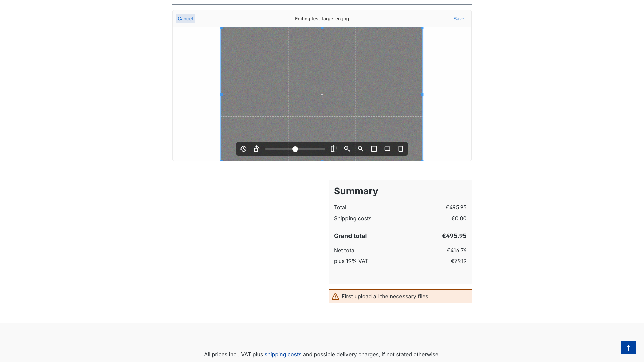Click the top-right crop corner handle
644x362 pixels.
[422, 28]
